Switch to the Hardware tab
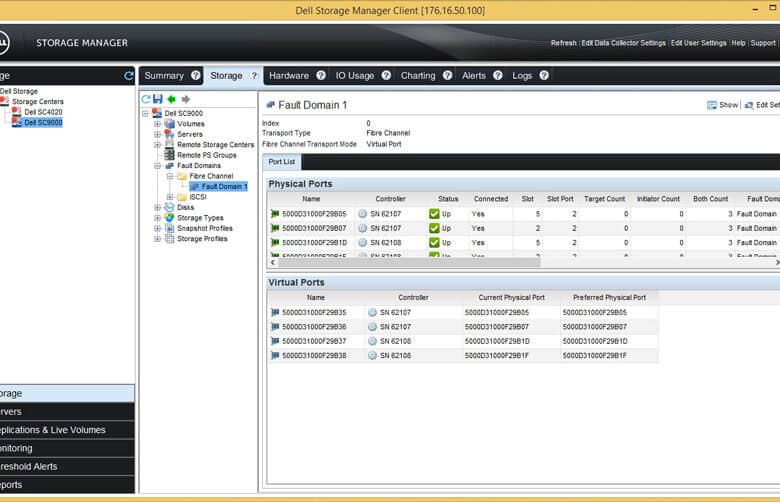This screenshot has width=780, height=502. (x=289, y=76)
